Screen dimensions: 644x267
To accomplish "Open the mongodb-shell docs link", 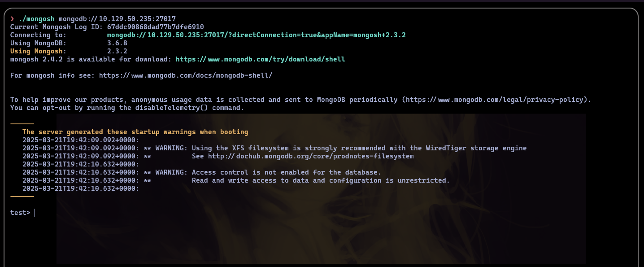I will (x=186, y=75).
